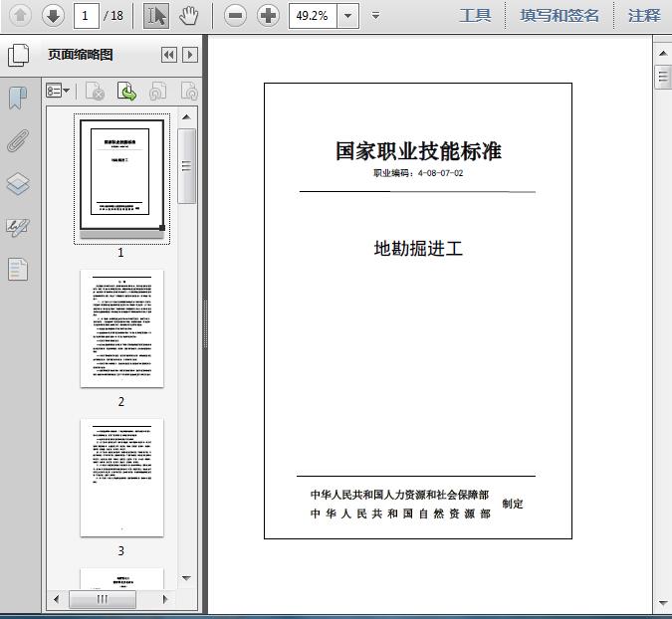
Task: Collapse the thumbnails panel with double-arrow
Action: [169, 55]
